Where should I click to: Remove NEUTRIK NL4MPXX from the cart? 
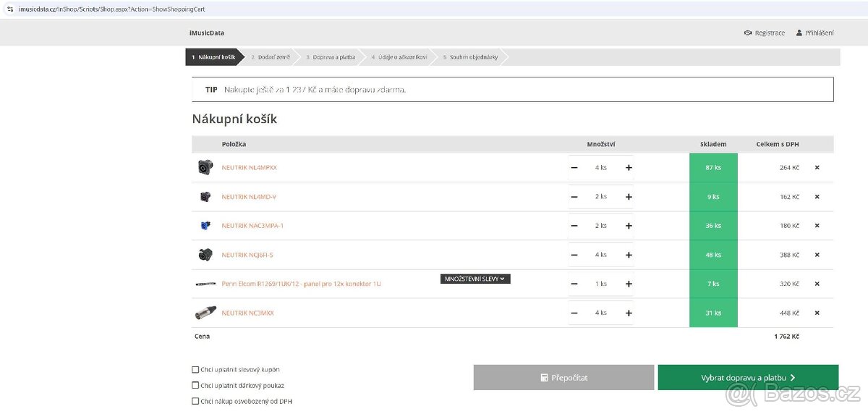click(817, 167)
